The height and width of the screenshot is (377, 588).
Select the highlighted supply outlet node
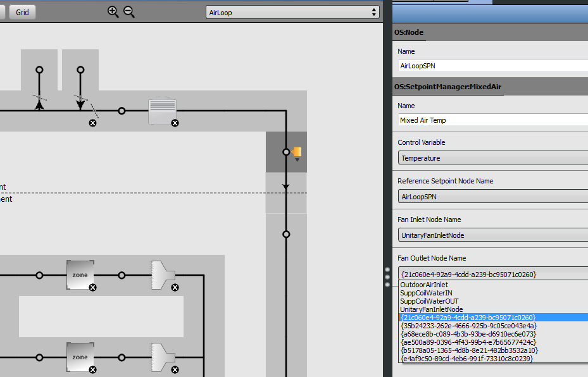pos(286,152)
